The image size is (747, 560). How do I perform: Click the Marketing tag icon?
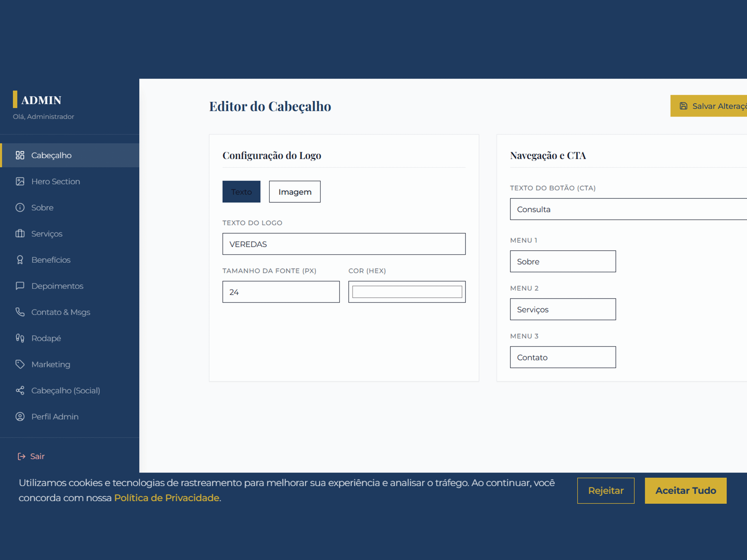20,364
